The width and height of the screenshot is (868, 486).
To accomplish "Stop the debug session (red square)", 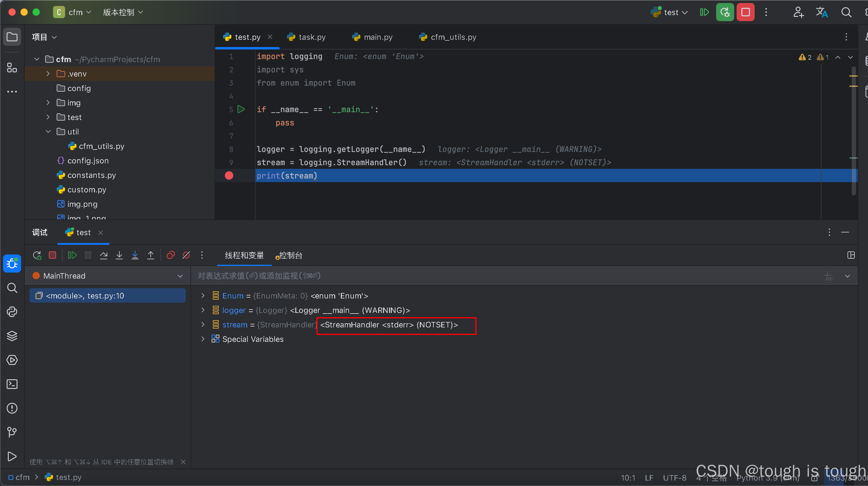I will coord(52,255).
